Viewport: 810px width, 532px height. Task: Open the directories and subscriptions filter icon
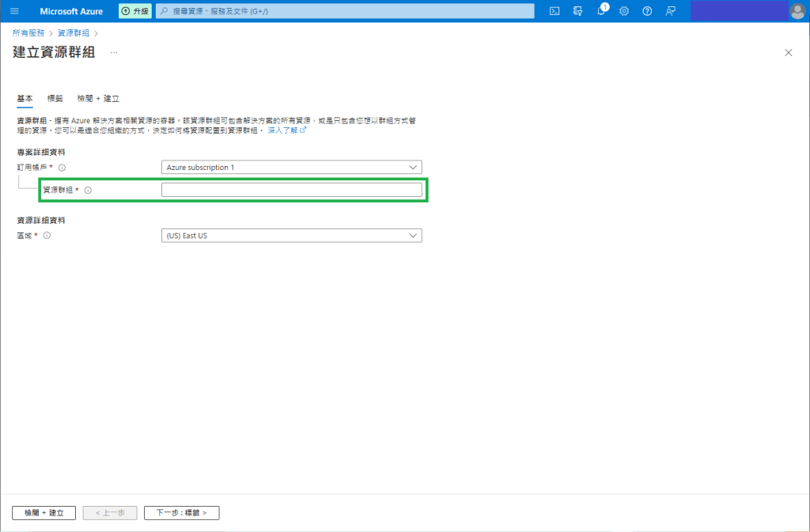[x=578, y=11]
